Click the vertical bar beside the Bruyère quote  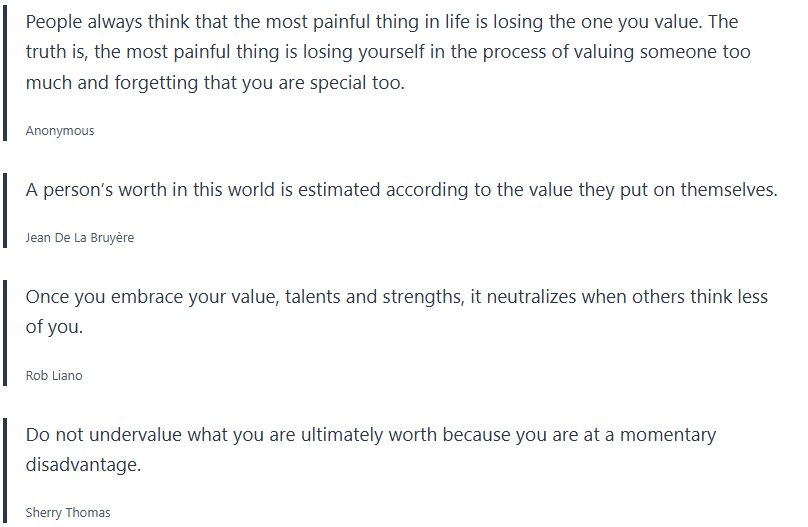pos(5,211)
